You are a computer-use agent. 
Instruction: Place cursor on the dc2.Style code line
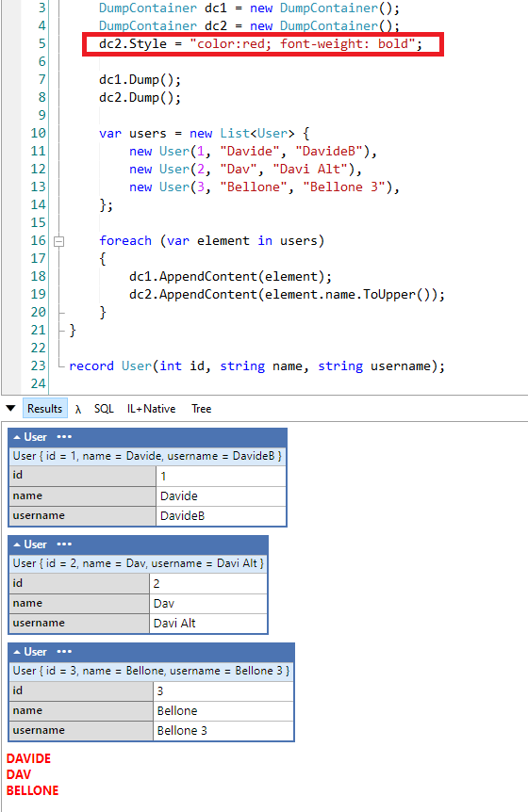(260, 44)
